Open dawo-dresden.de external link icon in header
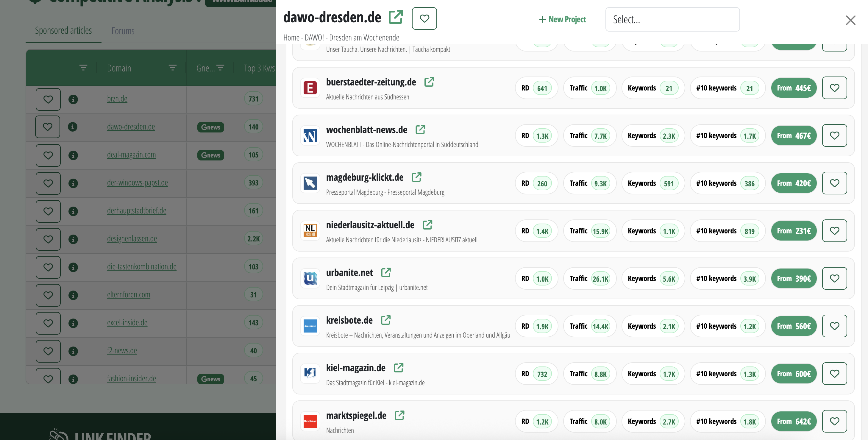Screen dimensions: 868x440 point(396,17)
